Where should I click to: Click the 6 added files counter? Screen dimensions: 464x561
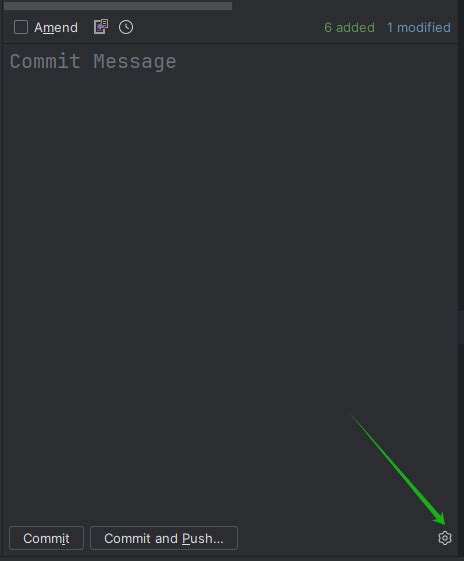pyautogui.click(x=349, y=28)
